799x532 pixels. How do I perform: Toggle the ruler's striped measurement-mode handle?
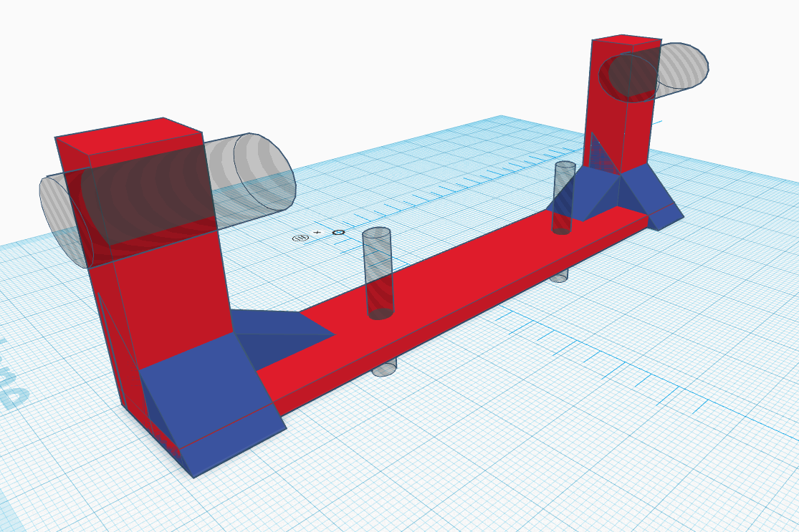coord(301,238)
